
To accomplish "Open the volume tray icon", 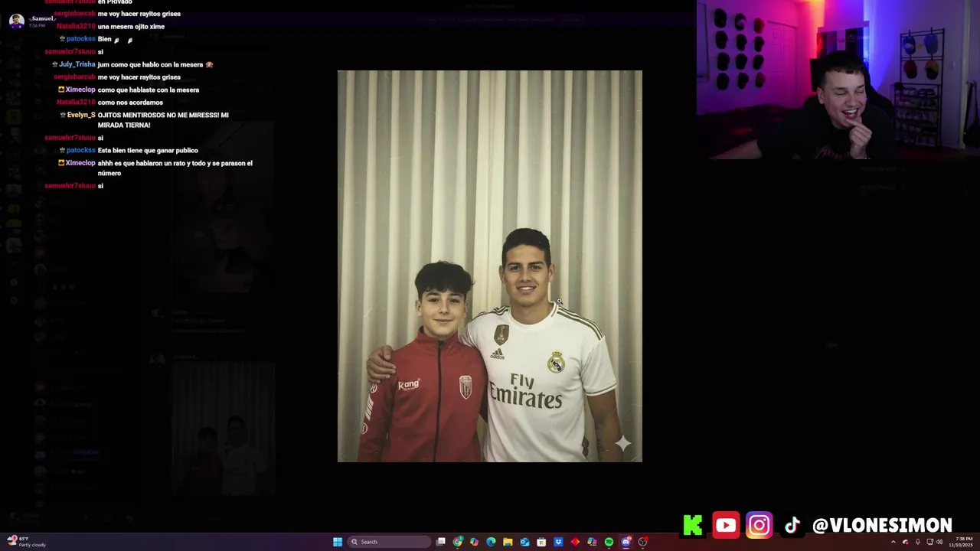I will coord(939,542).
